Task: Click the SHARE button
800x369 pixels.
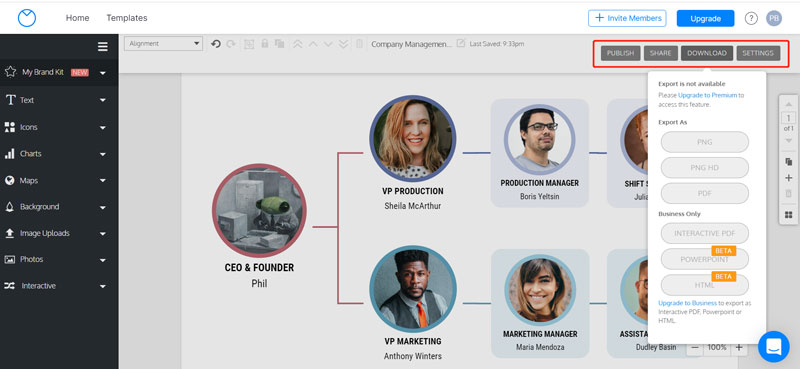Action: [661, 53]
